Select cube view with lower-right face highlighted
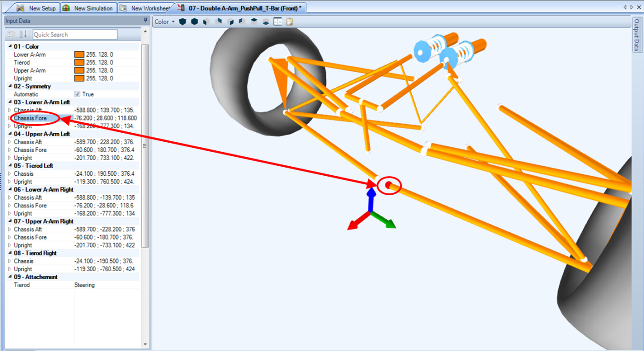The width and height of the screenshot is (644, 351). coord(230,22)
